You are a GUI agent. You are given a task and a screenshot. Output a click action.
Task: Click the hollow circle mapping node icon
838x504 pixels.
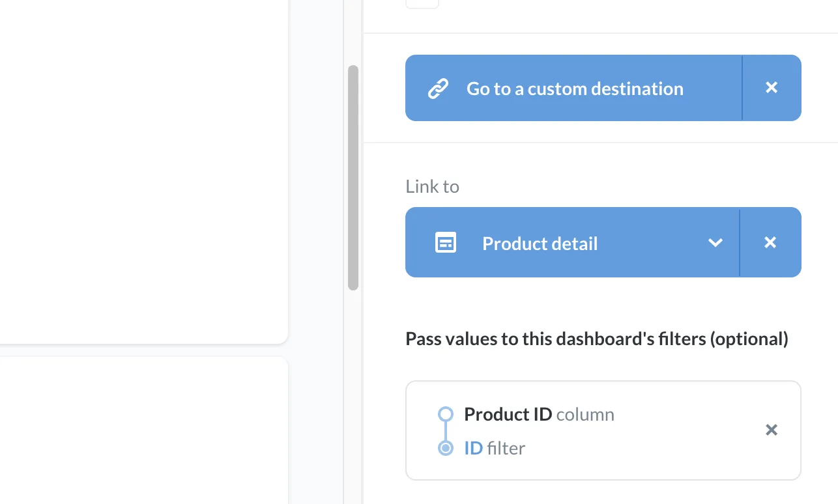(x=446, y=414)
